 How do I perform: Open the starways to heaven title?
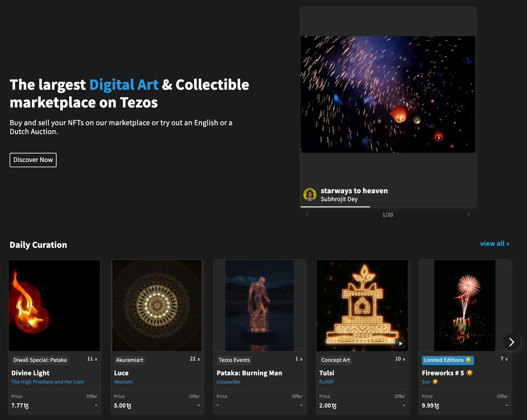[x=354, y=190]
